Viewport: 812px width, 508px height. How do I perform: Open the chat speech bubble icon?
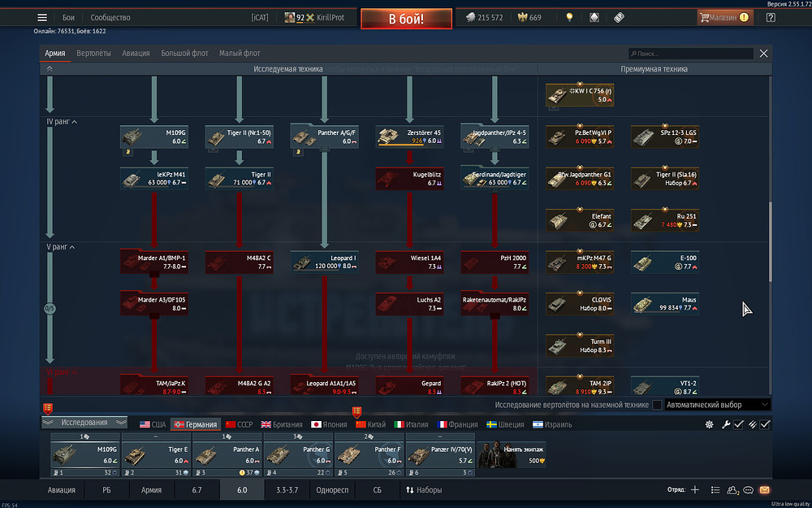(x=748, y=490)
